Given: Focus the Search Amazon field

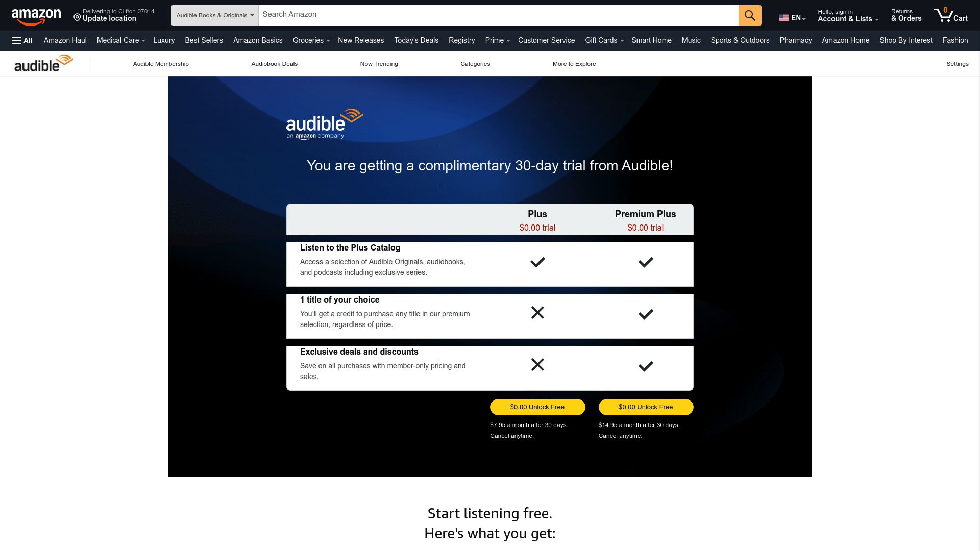Looking at the screenshot, I should [x=498, y=15].
